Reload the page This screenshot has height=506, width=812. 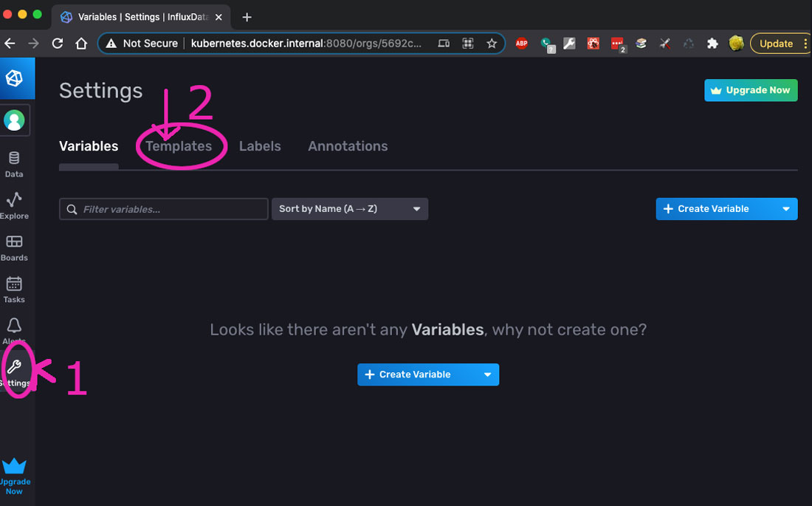[x=57, y=44]
